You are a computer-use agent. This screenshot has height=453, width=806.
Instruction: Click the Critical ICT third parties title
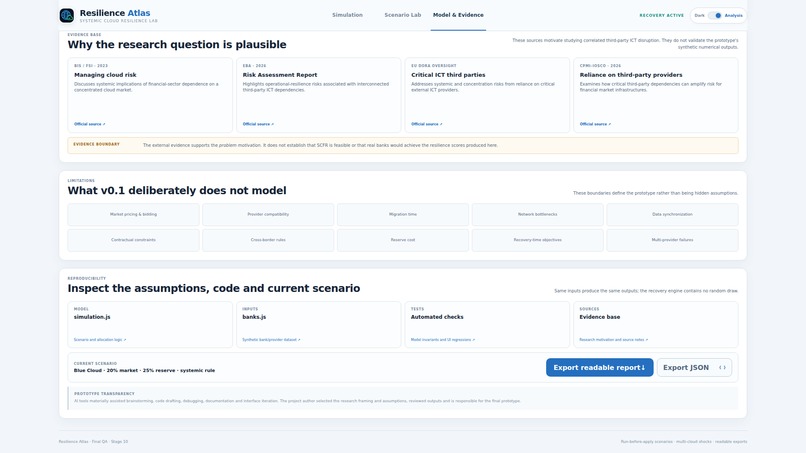coord(448,75)
